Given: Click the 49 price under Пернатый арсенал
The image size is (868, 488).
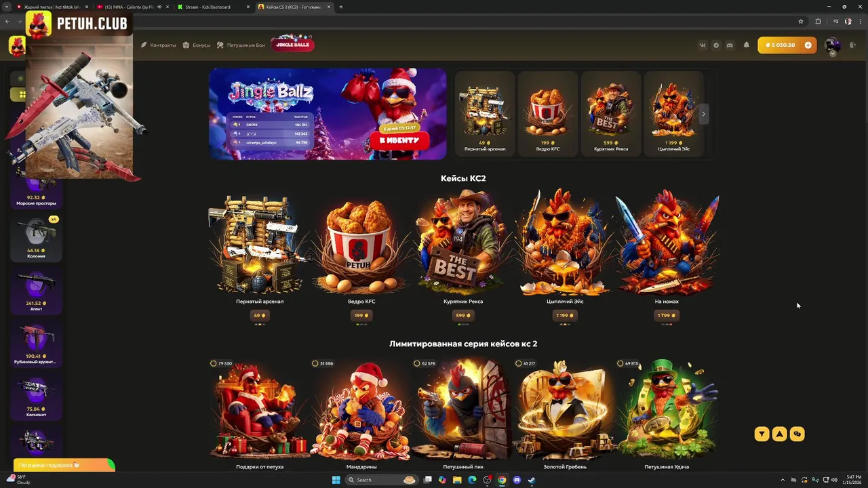Looking at the screenshot, I should click(260, 315).
